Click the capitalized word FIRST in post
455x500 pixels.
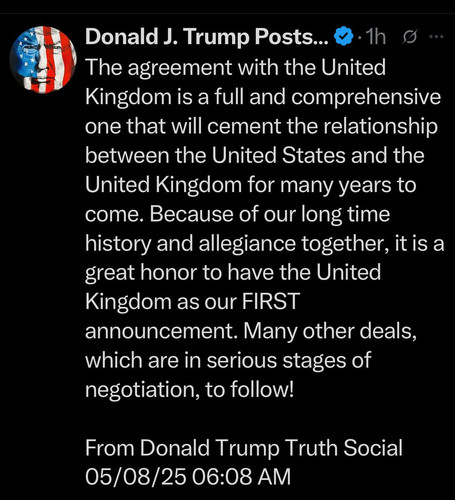(x=271, y=301)
